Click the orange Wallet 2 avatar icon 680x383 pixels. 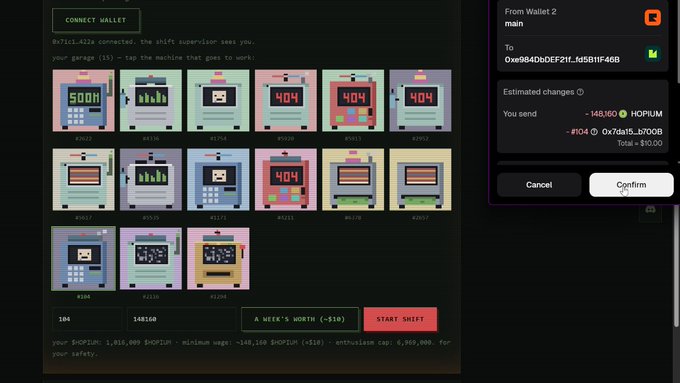(652, 18)
